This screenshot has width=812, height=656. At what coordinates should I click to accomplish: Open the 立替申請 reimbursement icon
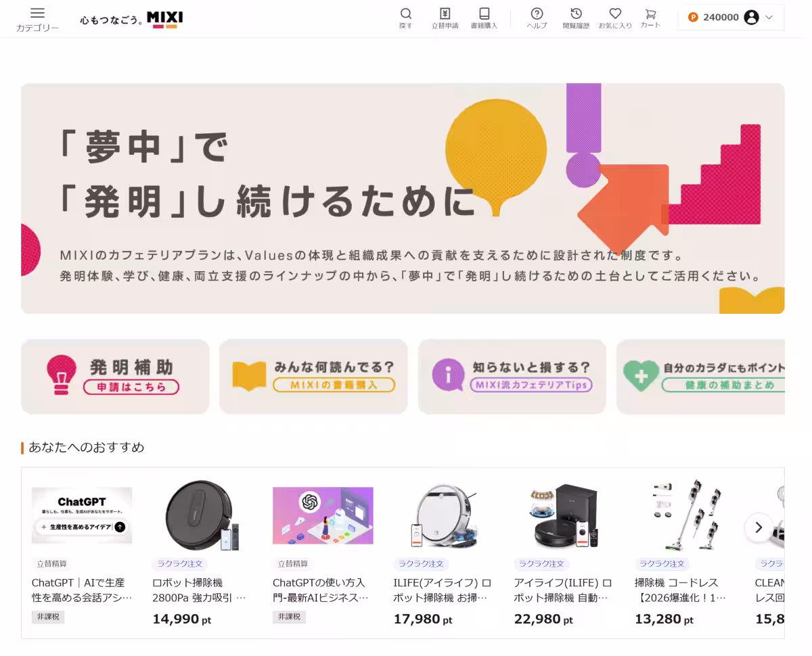(445, 15)
